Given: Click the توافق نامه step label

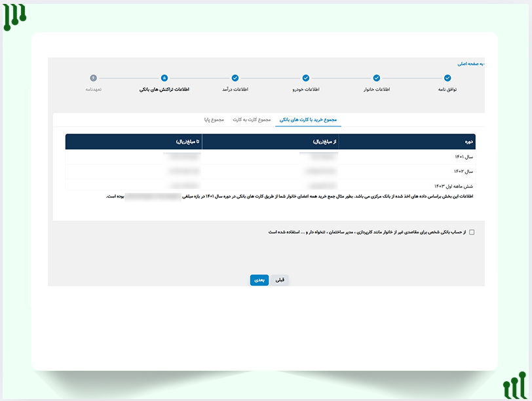Looking at the screenshot, I should point(447,89).
